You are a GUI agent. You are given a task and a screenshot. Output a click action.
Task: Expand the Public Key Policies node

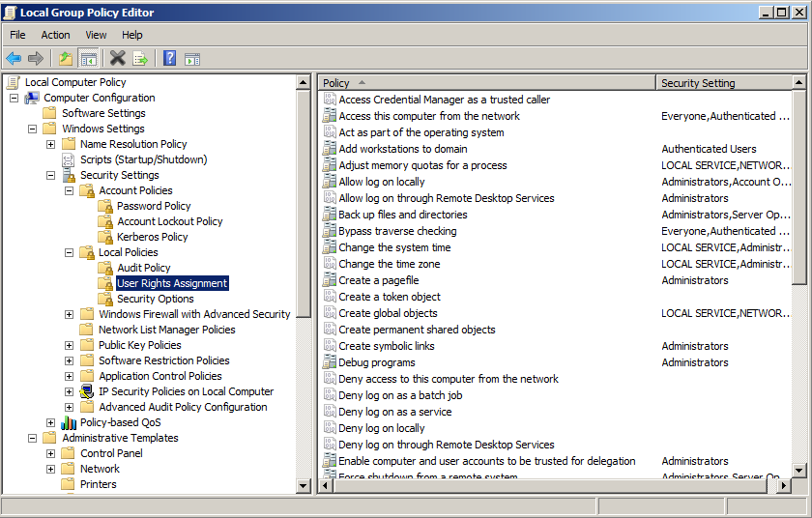point(69,345)
